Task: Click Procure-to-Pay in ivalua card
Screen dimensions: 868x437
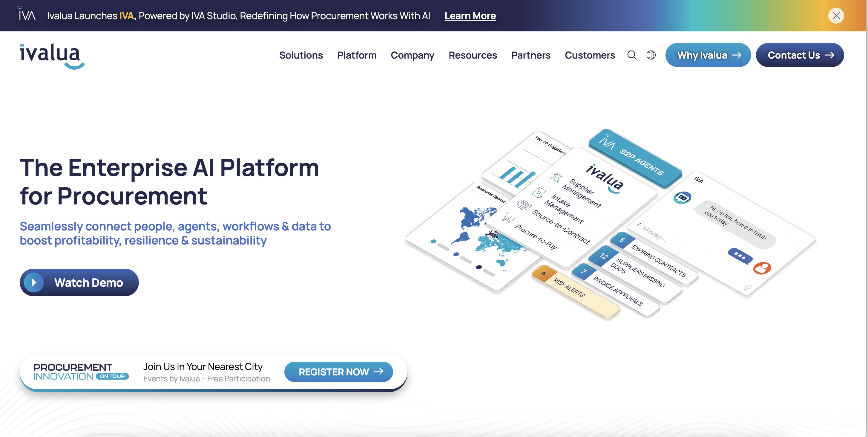Action: 536,237
